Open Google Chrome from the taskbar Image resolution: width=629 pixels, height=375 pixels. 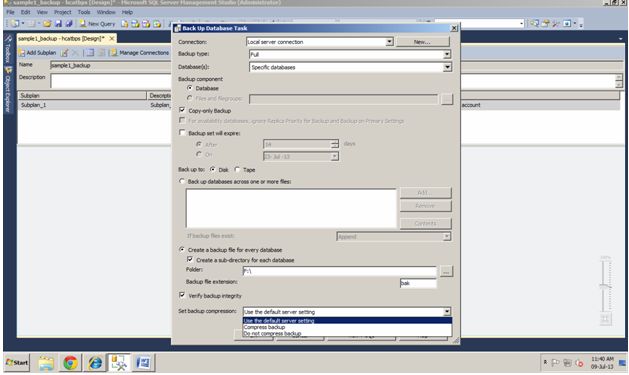70,363
